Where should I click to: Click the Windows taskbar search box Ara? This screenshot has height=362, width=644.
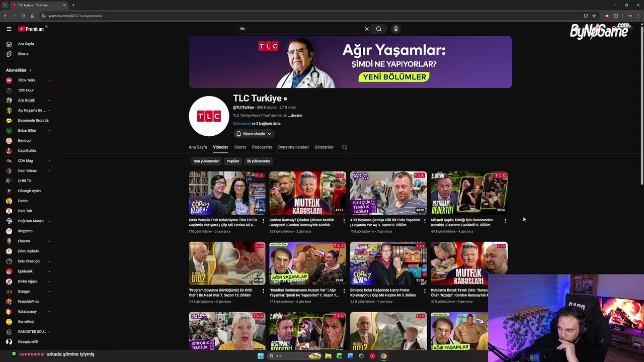pos(294,356)
